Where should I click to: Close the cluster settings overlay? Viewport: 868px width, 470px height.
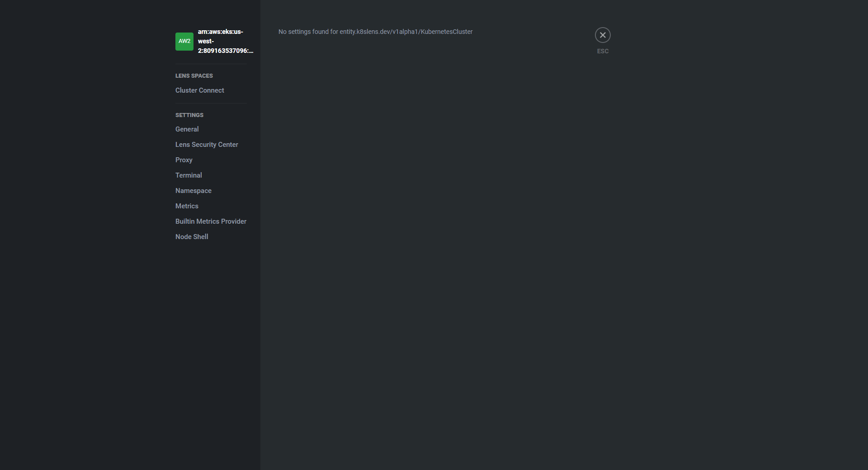[x=603, y=35]
